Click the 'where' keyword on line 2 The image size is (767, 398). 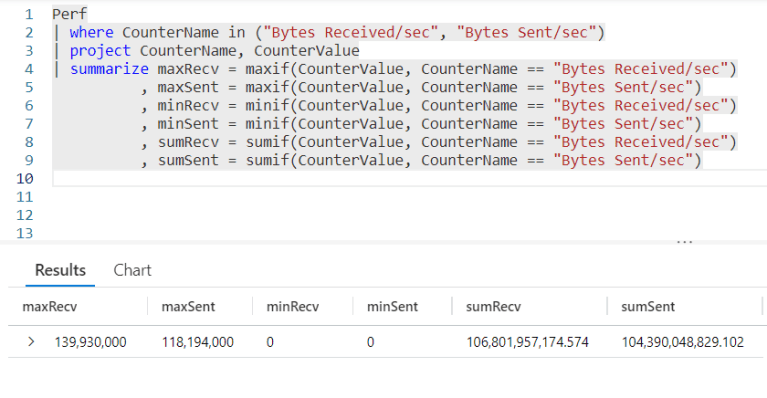point(91,32)
